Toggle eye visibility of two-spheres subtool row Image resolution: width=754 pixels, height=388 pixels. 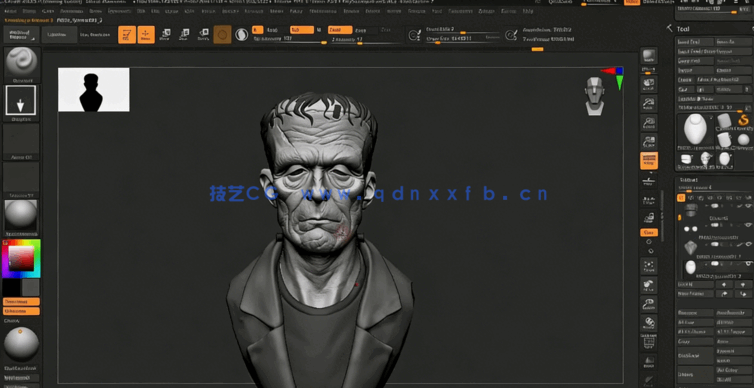[749, 225]
